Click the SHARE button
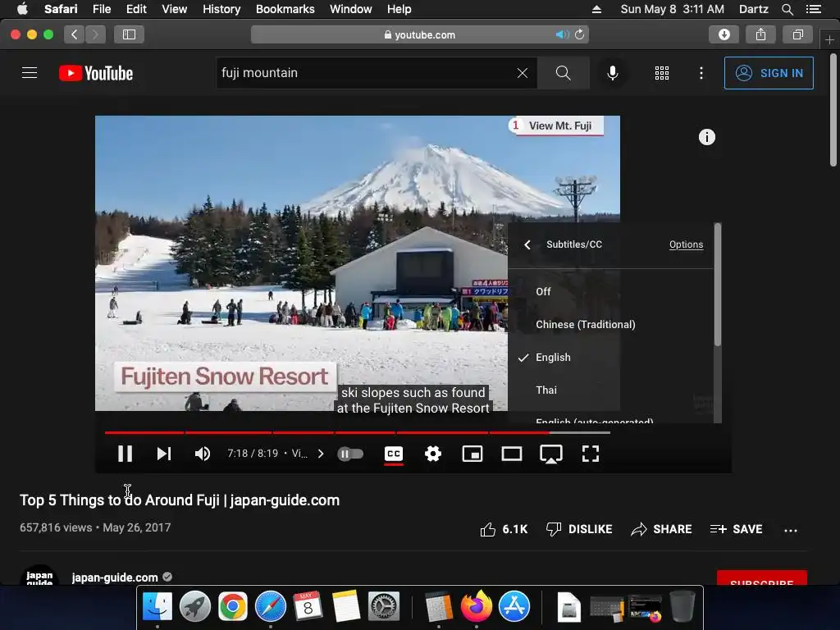 point(661,529)
